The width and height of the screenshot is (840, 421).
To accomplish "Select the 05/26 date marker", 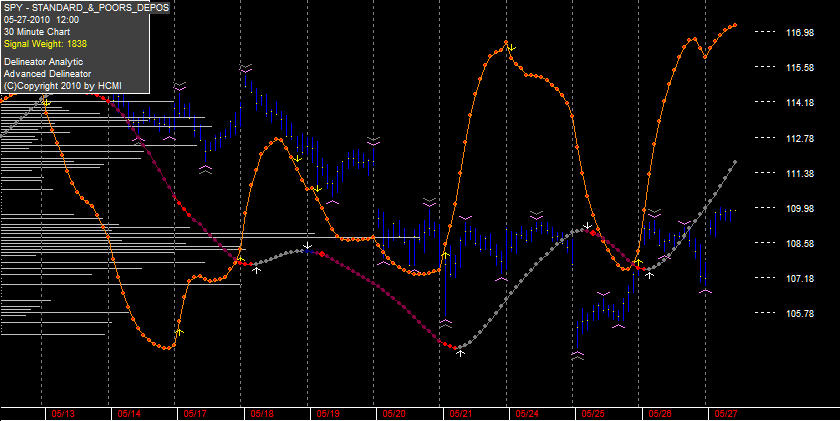I will click(659, 414).
